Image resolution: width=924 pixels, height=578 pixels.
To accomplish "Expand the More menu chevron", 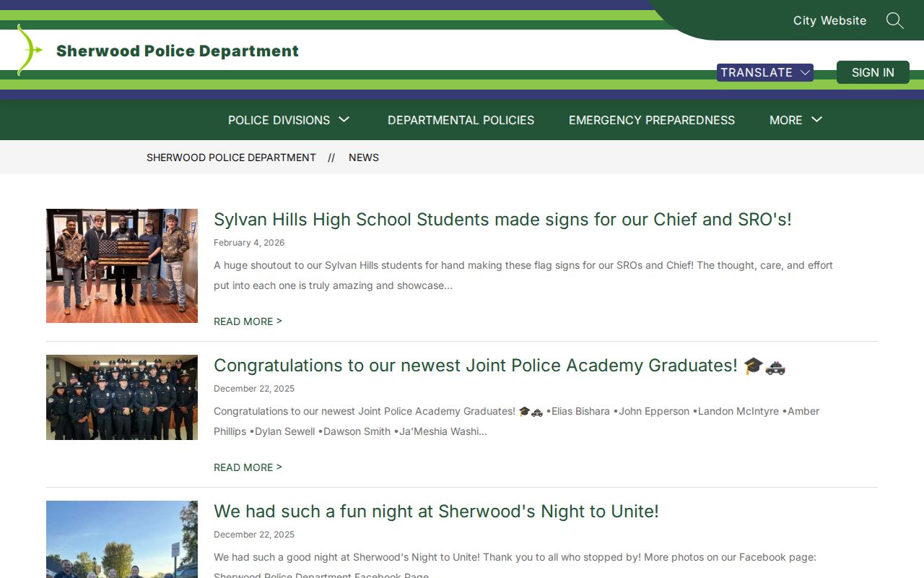I will [x=817, y=120].
